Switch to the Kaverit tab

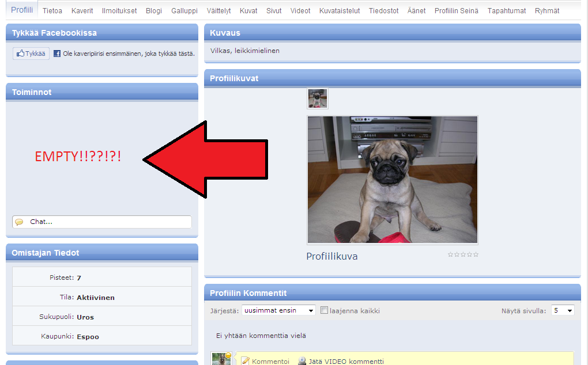[x=82, y=11]
